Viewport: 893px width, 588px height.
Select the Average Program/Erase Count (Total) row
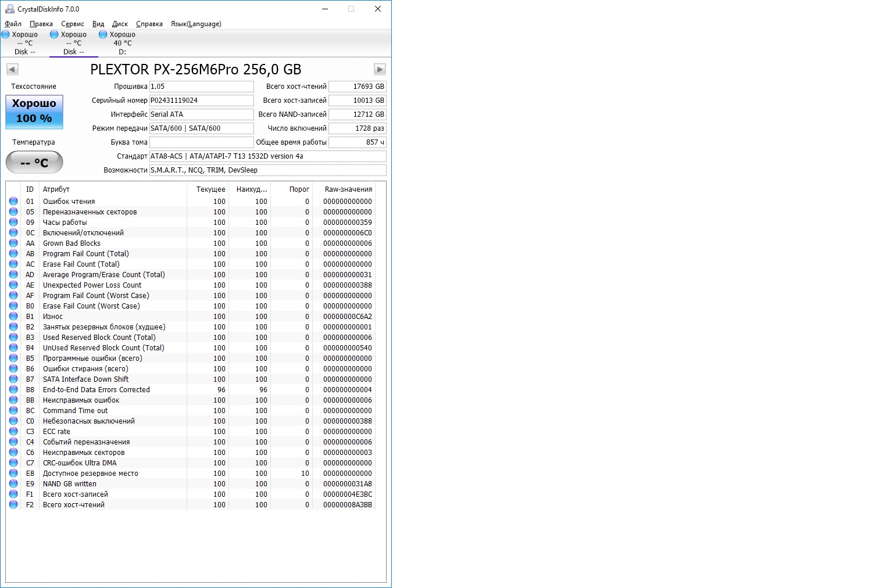191,274
